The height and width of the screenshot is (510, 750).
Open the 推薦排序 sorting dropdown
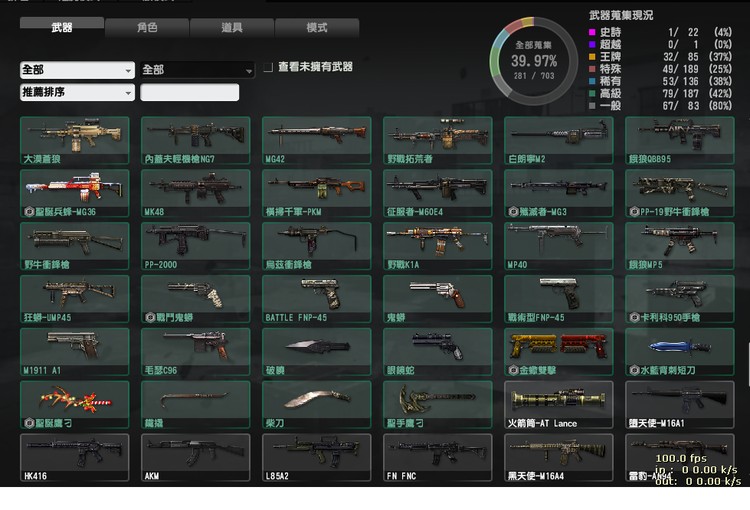[77, 92]
